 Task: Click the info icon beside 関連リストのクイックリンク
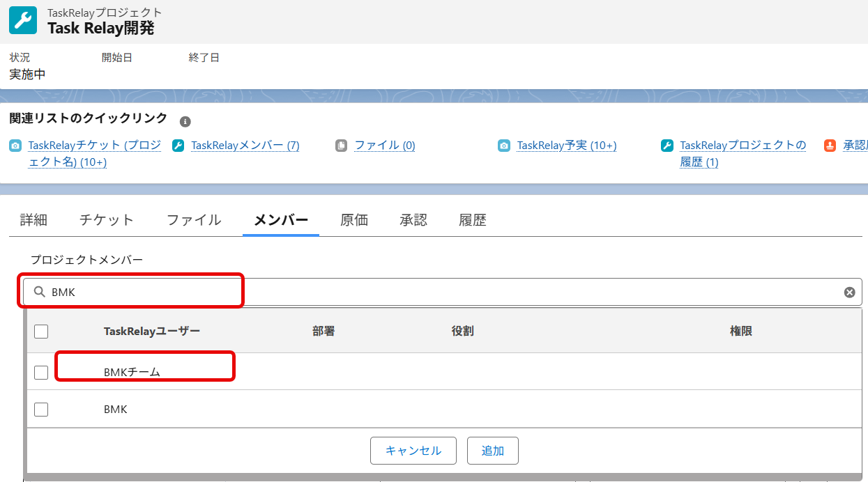click(x=185, y=121)
